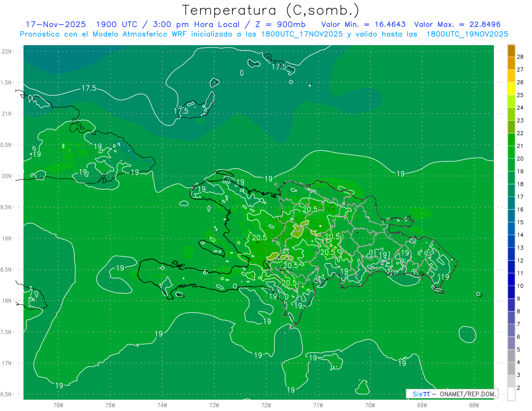Click the 1800UTC_17NOV2025 initialization time
The image size is (532, 411).
tap(302, 34)
